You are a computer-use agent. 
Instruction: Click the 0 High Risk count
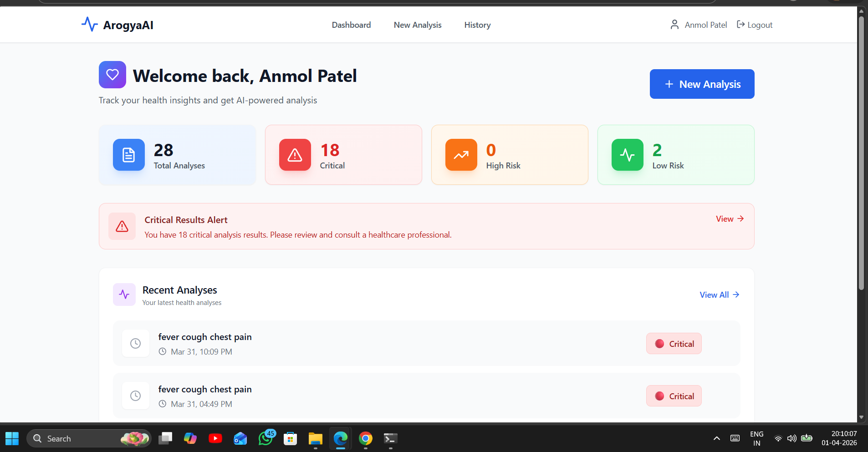[x=491, y=150]
